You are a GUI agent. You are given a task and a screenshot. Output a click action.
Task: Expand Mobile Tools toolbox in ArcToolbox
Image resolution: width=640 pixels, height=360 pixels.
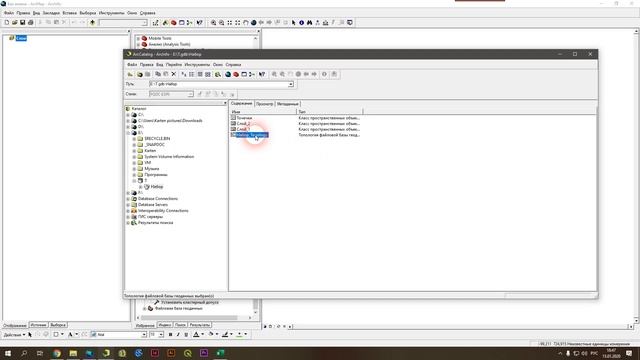[138, 38]
